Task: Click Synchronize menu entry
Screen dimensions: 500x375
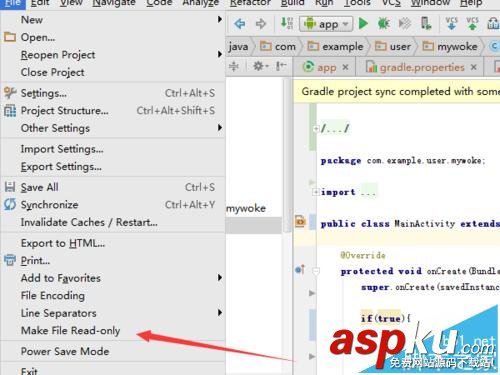Action: (113, 205)
